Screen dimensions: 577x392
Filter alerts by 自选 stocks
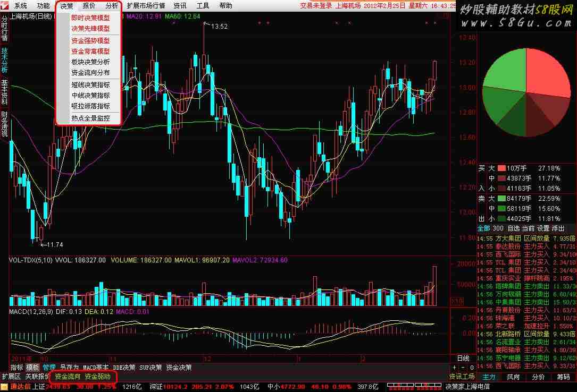(x=513, y=228)
